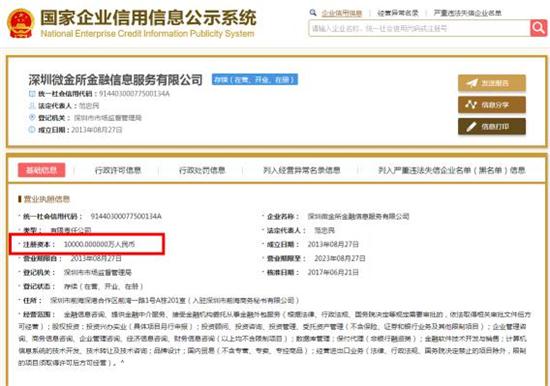Select the 严重违法失信企业名单 search category
Viewport: 550px width, 386px height.
[468, 13]
